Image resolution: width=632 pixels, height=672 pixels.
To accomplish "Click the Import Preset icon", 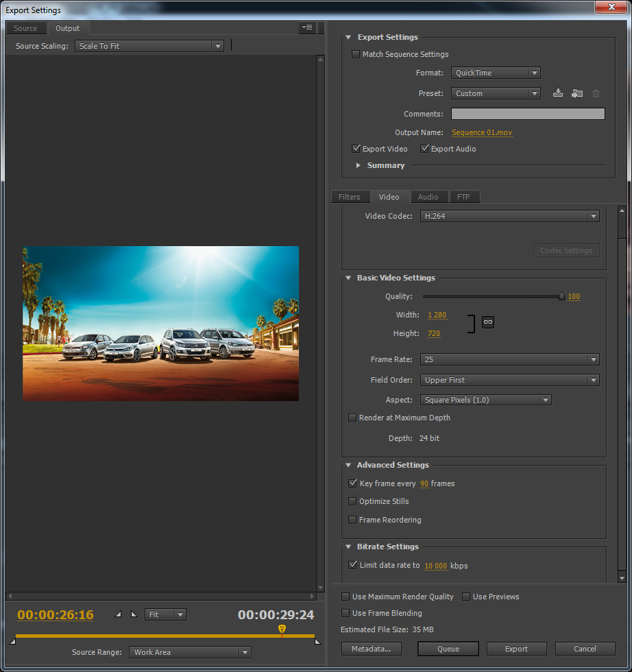I will click(577, 93).
